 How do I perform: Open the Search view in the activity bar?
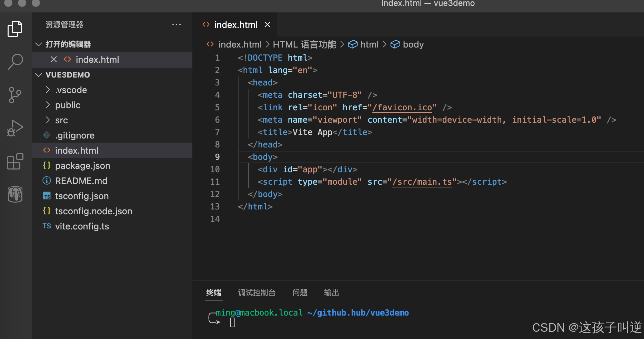click(x=15, y=61)
